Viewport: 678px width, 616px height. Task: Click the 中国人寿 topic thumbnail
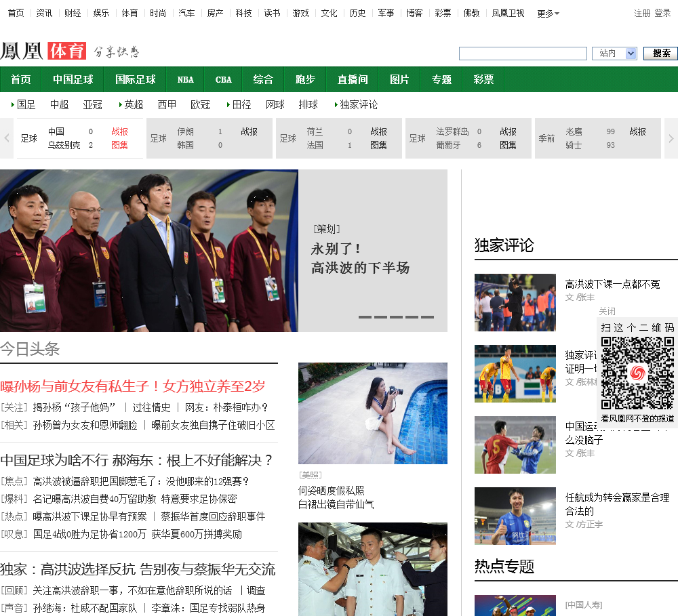pos(515,606)
